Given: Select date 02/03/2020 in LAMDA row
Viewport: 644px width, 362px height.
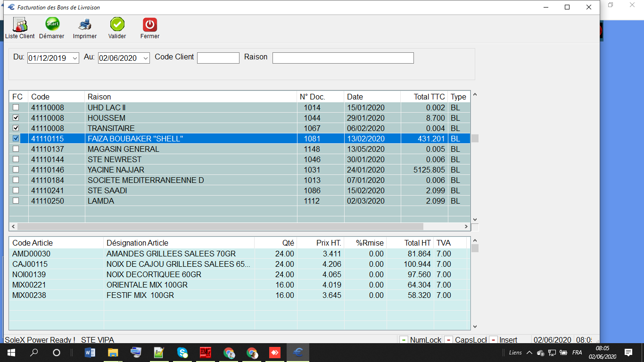Looking at the screenshot, I should [x=366, y=201].
